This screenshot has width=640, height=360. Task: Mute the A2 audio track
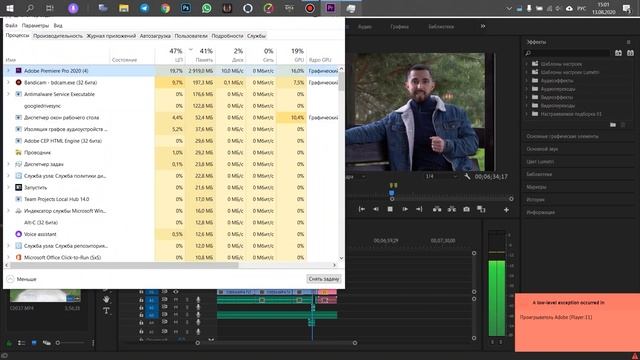(x=176, y=307)
